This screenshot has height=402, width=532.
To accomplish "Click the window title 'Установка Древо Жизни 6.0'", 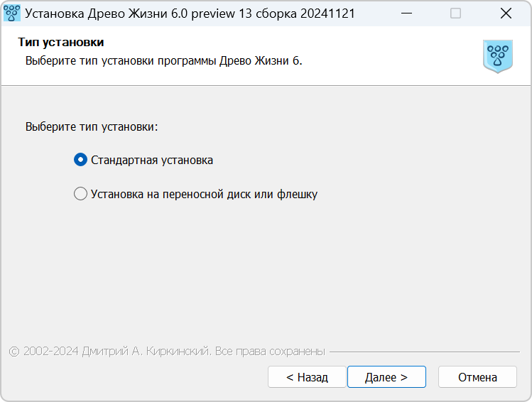I will coord(107,13).
